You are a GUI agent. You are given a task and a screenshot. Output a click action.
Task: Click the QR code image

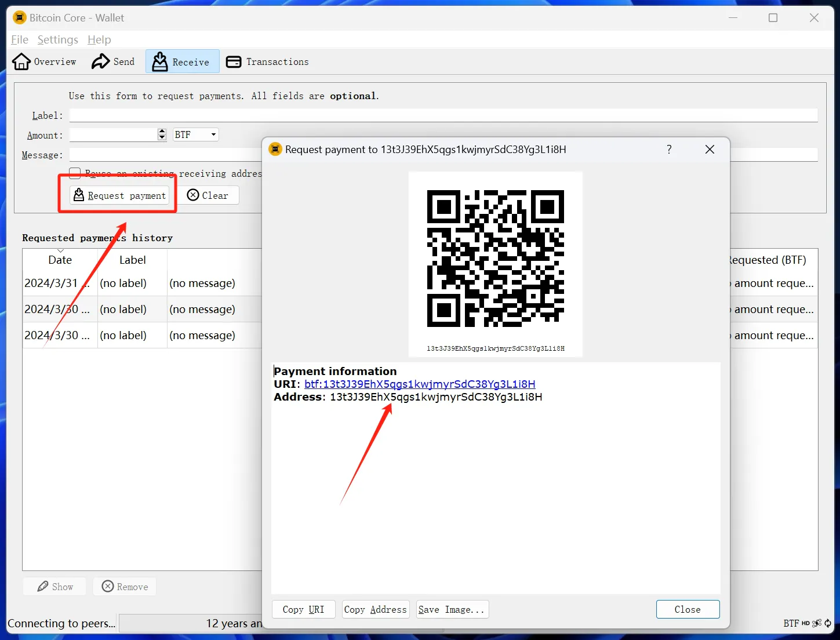(495, 258)
